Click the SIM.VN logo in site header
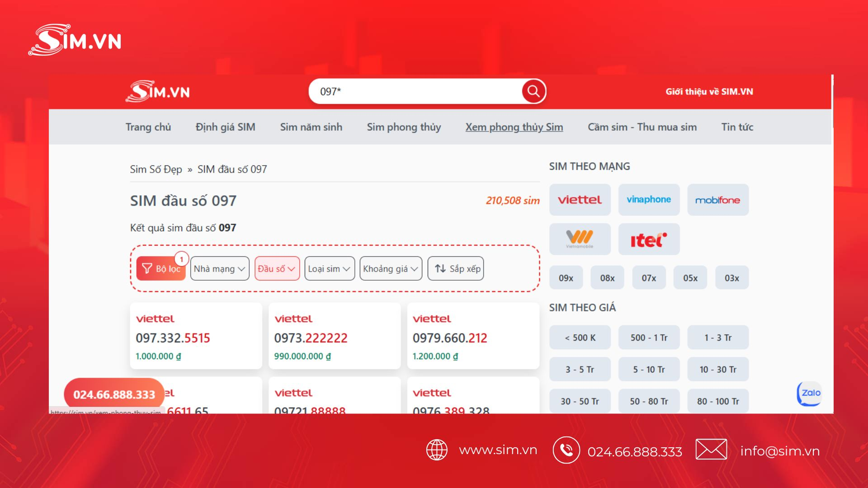 [157, 91]
